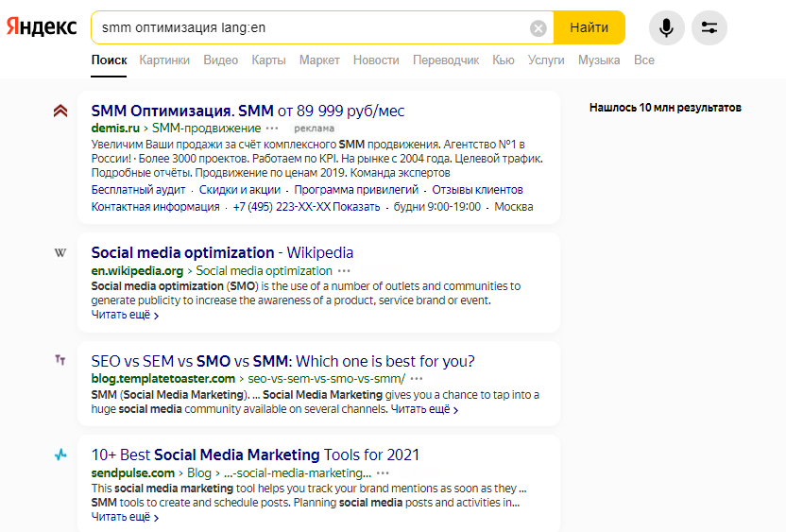Open the Музыка tab

[x=599, y=60]
